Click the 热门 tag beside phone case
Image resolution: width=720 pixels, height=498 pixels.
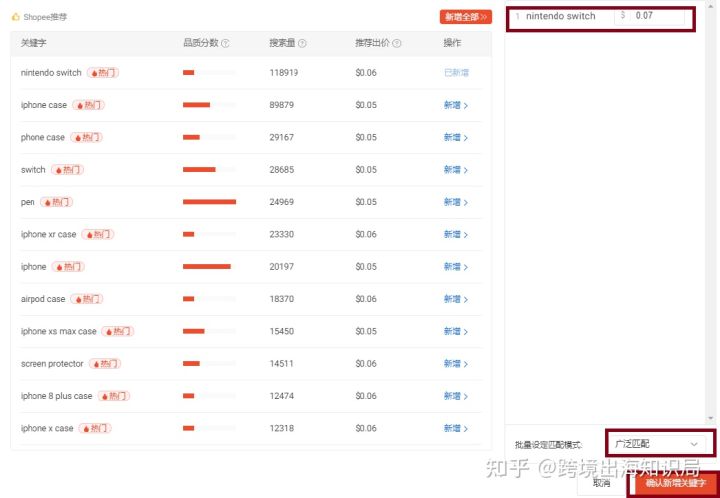point(86,137)
